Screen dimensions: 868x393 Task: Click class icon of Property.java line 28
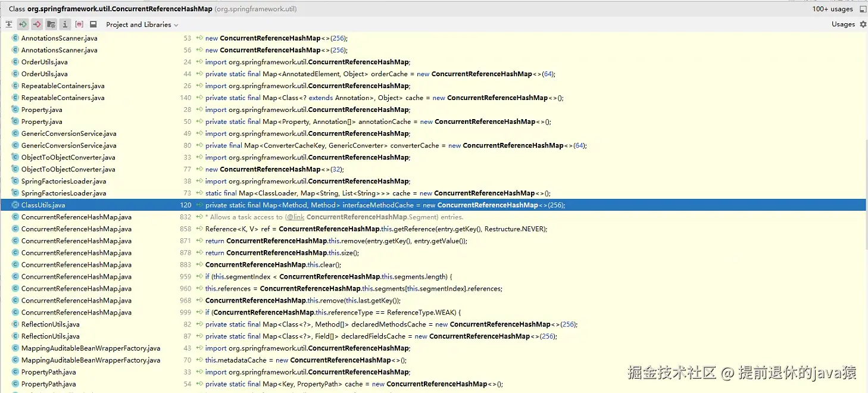[15, 110]
